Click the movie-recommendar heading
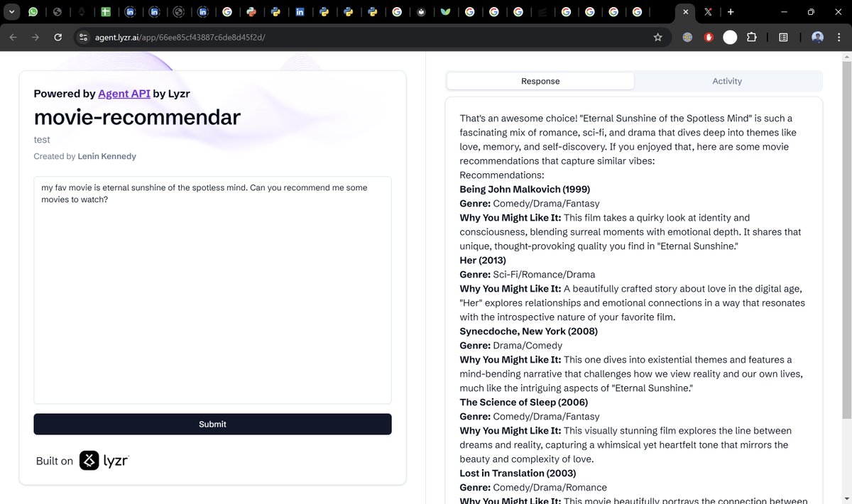 (x=137, y=117)
